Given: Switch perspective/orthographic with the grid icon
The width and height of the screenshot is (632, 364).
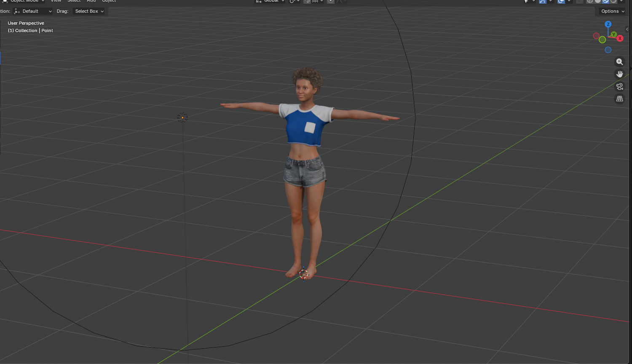Looking at the screenshot, I should [x=619, y=99].
